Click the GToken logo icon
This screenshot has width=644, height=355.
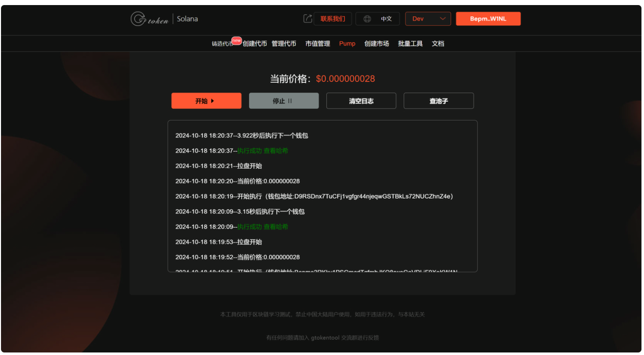[138, 19]
